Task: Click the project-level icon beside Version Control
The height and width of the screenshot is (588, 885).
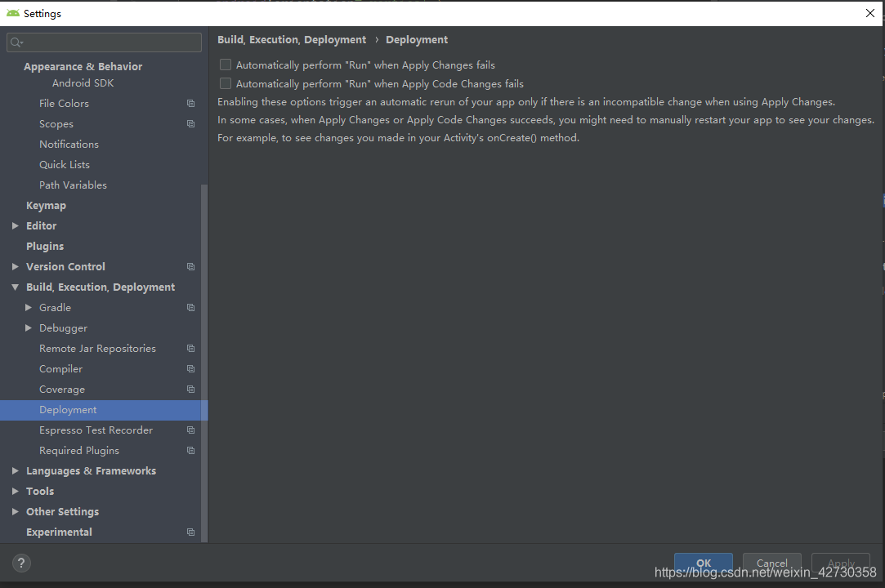Action: (x=190, y=266)
